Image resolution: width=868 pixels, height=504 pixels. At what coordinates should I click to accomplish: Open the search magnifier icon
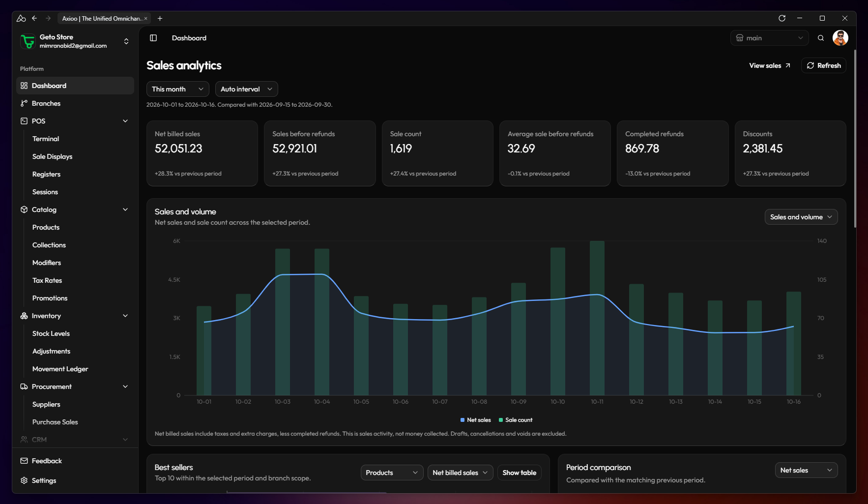[x=821, y=38]
